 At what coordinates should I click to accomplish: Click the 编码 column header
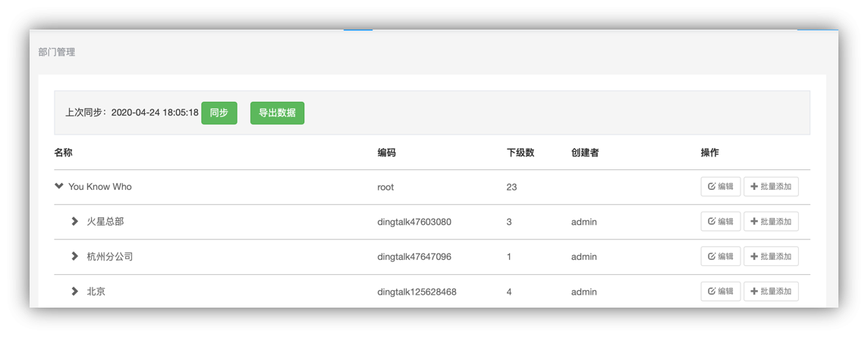click(386, 153)
